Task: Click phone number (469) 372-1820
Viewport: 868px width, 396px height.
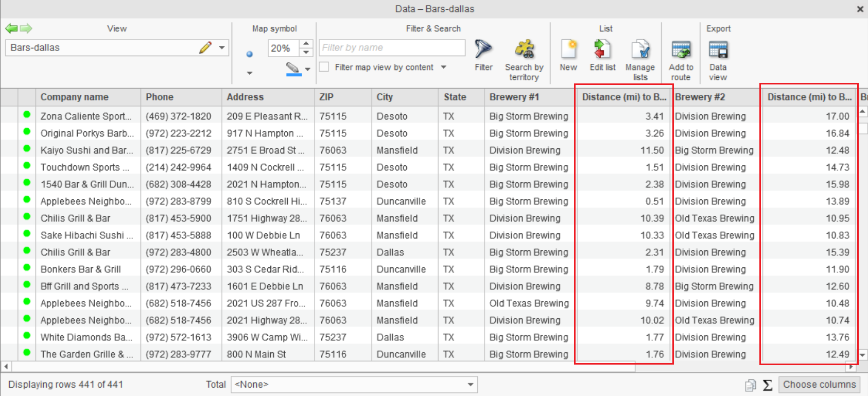Action: [x=178, y=116]
